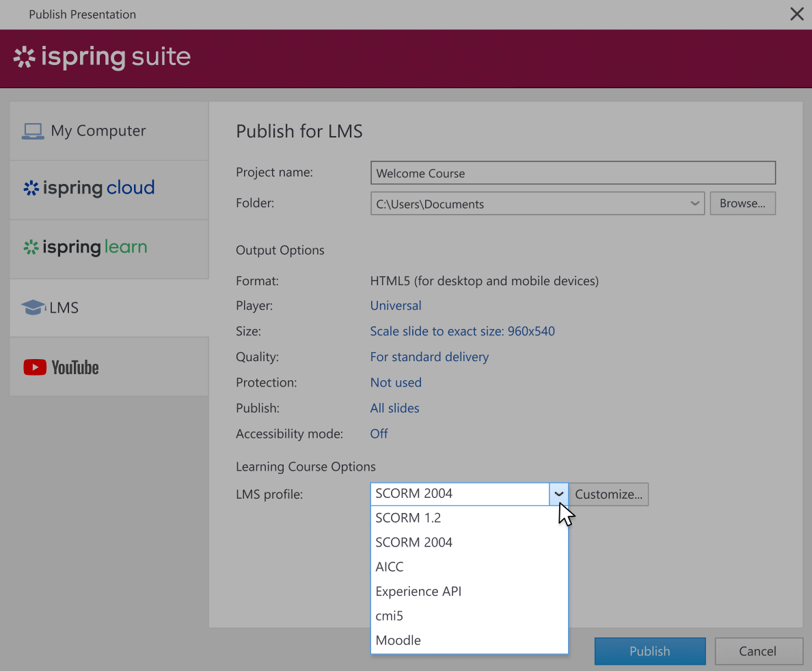Click the iSpring Cloud snowflake icon
The image size is (812, 671).
point(31,188)
